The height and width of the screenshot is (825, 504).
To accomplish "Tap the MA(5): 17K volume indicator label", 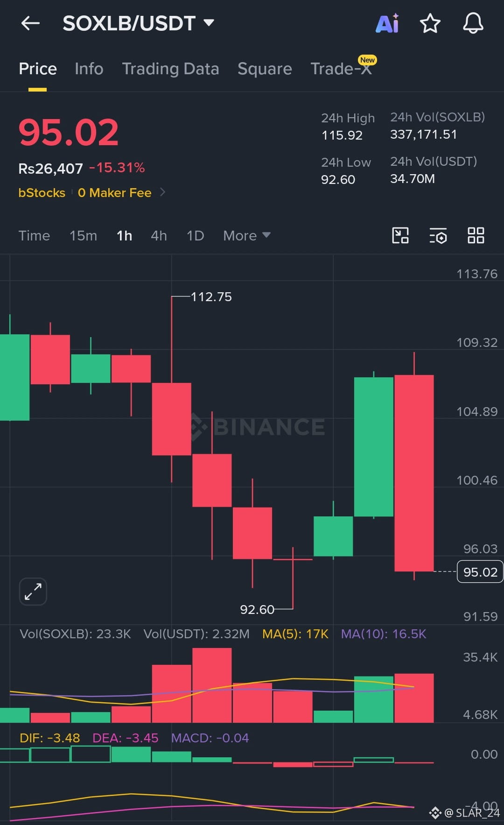I will (x=295, y=634).
